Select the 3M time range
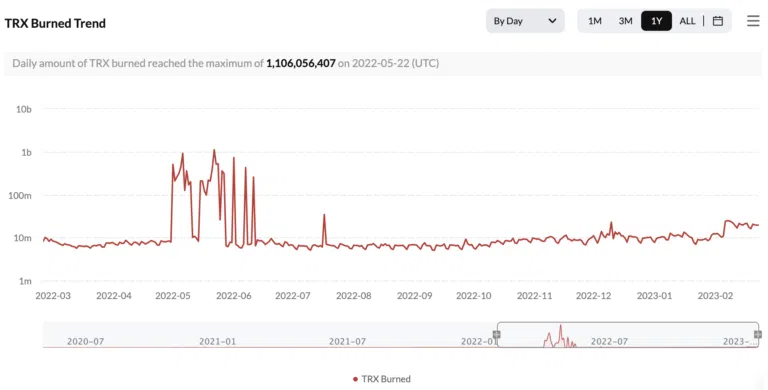This screenshot has height=390, width=768. click(x=625, y=21)
